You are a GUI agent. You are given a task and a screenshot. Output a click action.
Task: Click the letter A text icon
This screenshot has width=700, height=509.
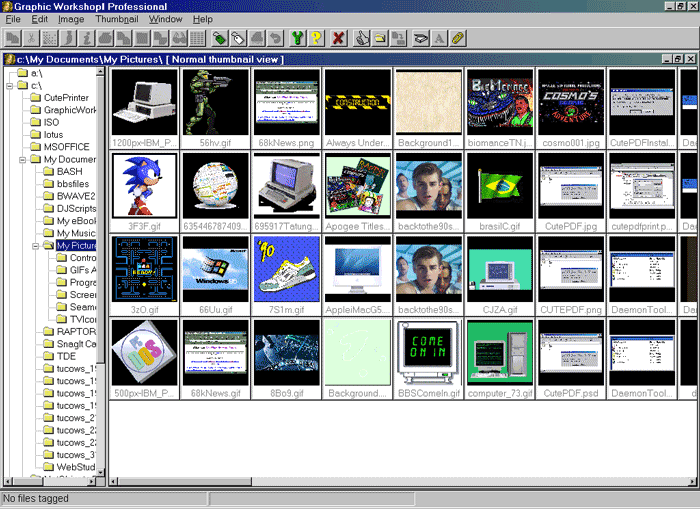click(439, 38)
